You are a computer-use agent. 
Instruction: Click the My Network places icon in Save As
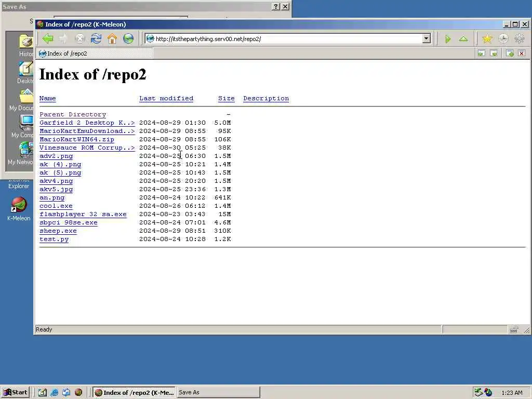click(26, 150)
